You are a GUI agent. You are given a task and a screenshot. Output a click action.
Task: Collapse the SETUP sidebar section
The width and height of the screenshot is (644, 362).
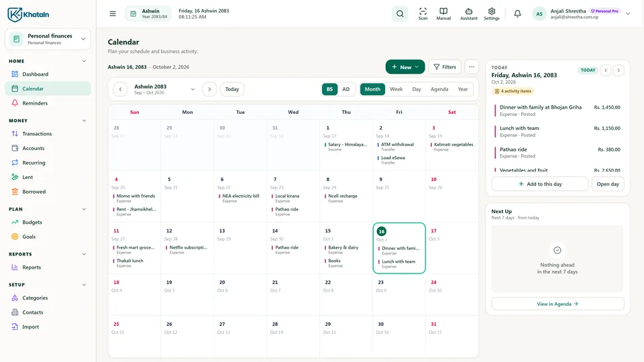[84, 284]
